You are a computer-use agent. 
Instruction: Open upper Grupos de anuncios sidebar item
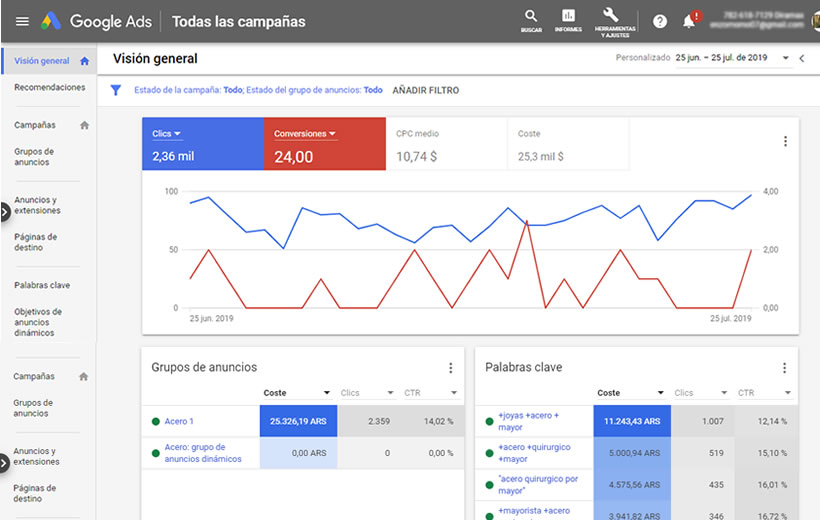point(34,156)
